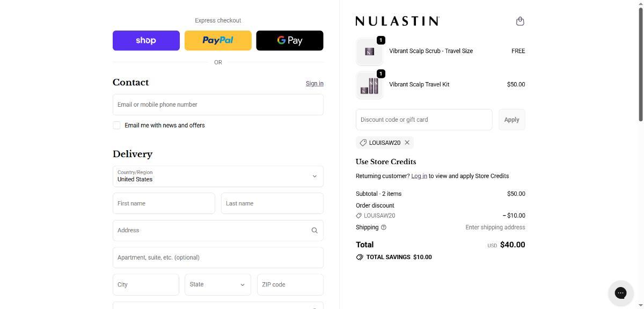Click the shipping help question mark icon

click(x=384, y=227)
